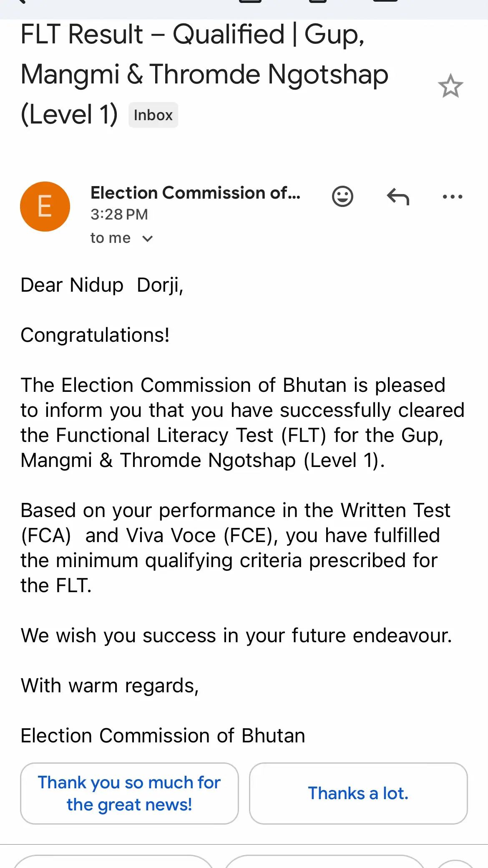
Task: Reply using the curved arrow icon
Action: coord(398,197)
